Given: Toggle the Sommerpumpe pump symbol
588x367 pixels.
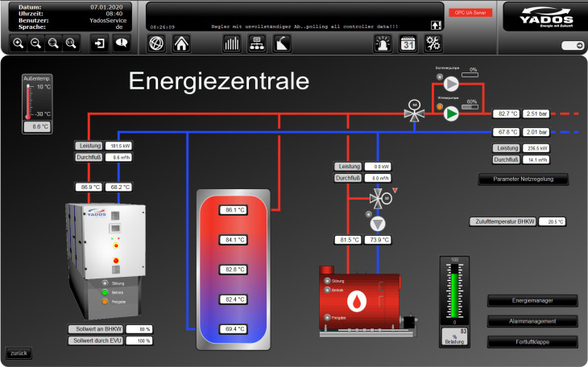Looking at the screenshot, I should click(452, 84).
